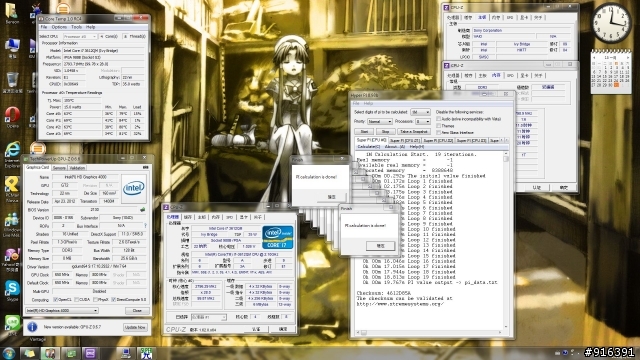Screen dimensions: 640x360
Task: Click the GPU name field Intel HD Graphics 4000
Action: pyautogui.click(x=85, y=177)
